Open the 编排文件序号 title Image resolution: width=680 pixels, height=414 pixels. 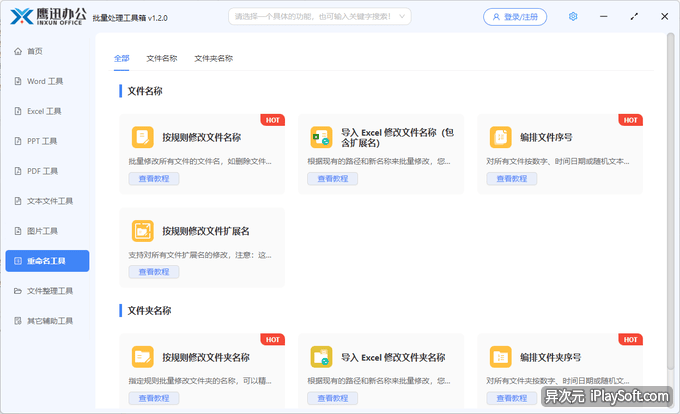[x=546, y=137]
